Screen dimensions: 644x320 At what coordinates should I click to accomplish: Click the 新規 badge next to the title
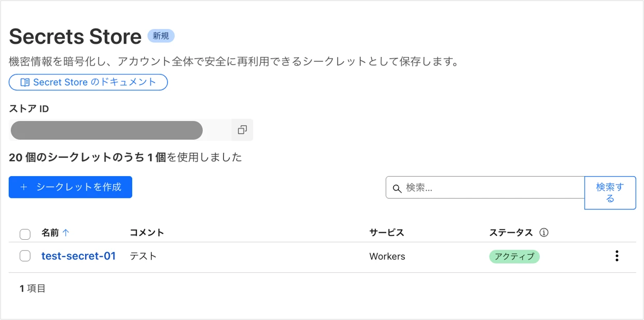click(161, 36)
